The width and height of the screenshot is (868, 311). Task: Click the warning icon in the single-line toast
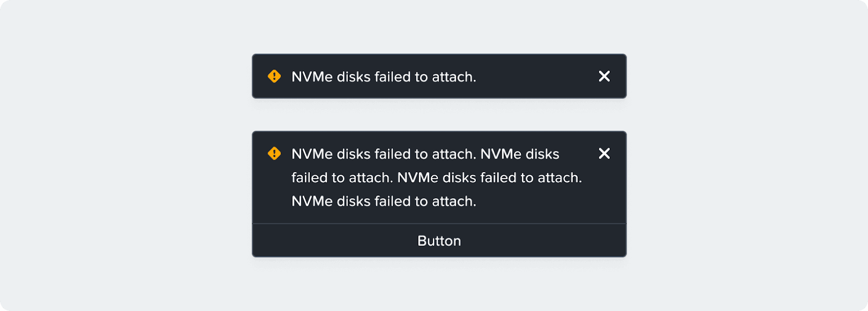tap(275, 76)
